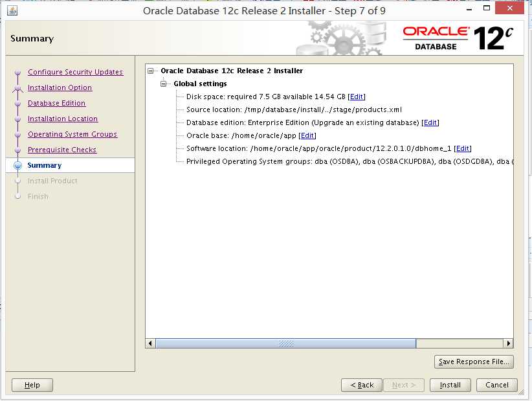The height and width of the screenshot is (401, 532).
Task: Select the Source location row text
Action: point(294,109)
